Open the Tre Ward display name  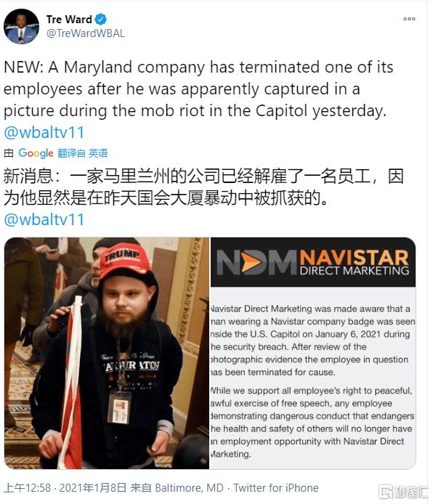69,20
